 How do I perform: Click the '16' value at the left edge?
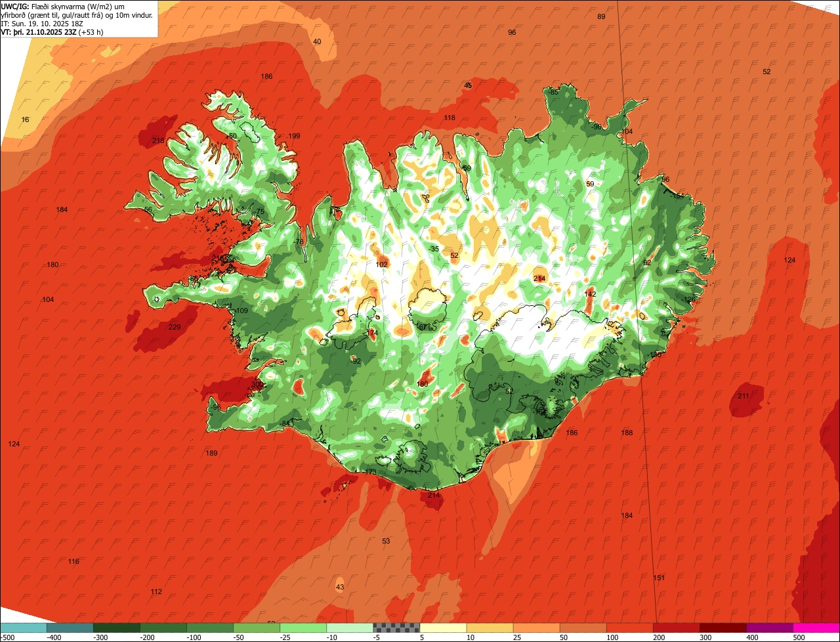[x=26, y=119]
